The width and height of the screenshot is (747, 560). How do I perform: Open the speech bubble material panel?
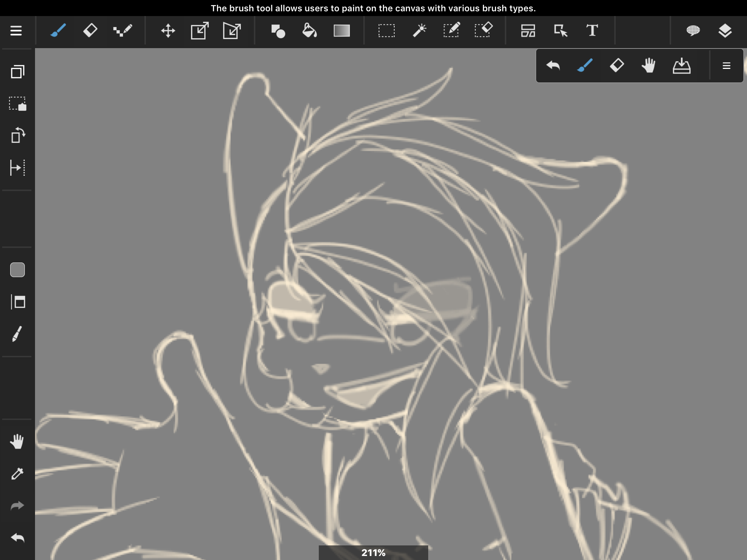693,30
